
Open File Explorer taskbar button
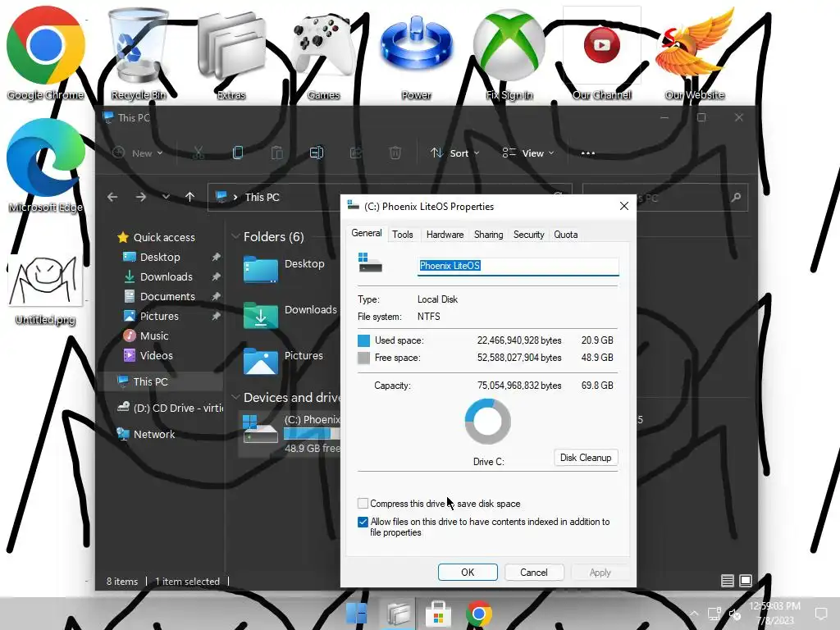click(x=398, y=614)
